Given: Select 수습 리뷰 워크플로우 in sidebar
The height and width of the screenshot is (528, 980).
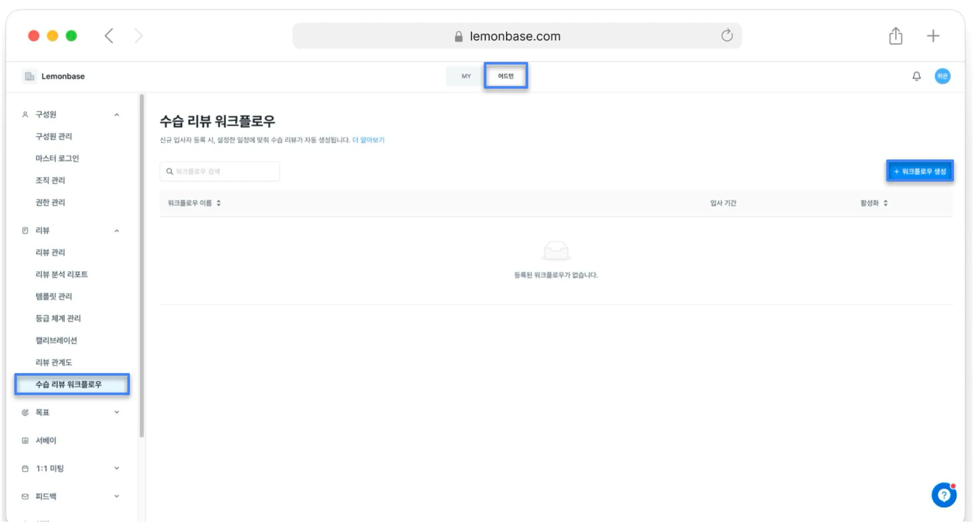Looking at the screenshot, I should pos(72,384).
